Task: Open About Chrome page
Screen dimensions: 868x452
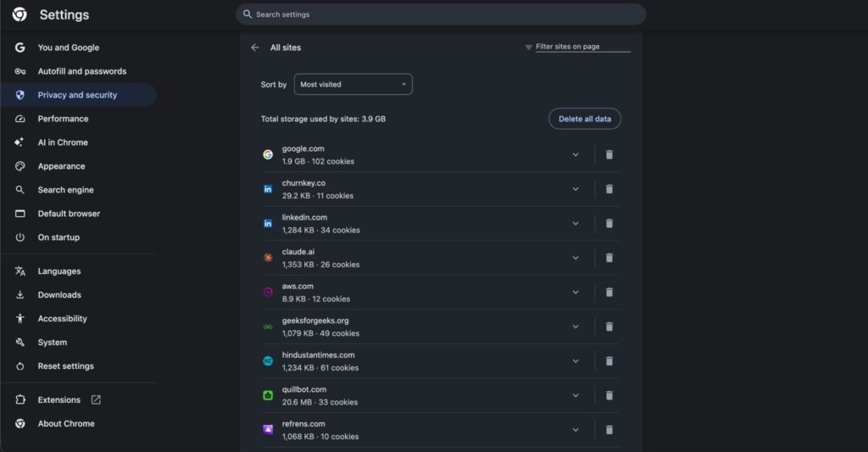Action: pos(79,424)
